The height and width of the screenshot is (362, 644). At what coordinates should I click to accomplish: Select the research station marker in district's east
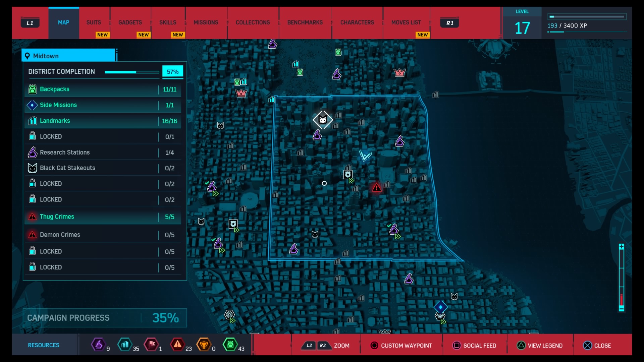[399, 141]
